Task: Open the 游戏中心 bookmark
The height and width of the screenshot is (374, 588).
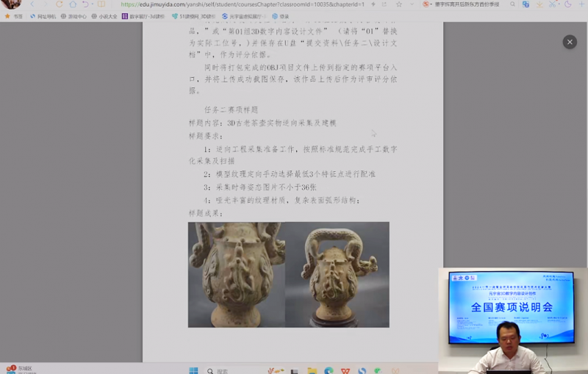Action: point(73,15)
